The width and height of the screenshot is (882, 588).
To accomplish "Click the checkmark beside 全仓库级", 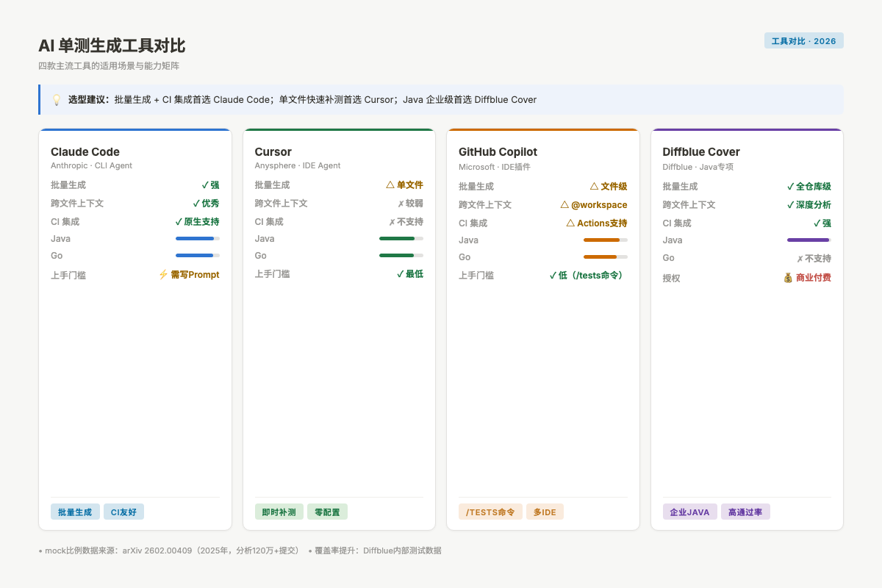I will [x=790, y=187].
